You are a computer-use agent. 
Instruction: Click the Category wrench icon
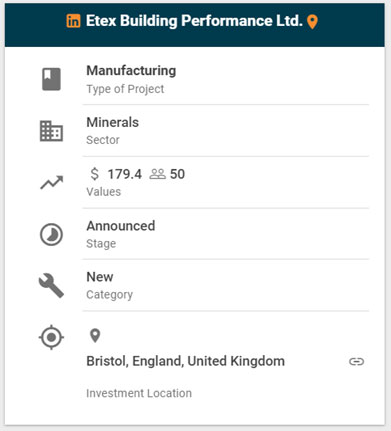(x=51, y=286)
